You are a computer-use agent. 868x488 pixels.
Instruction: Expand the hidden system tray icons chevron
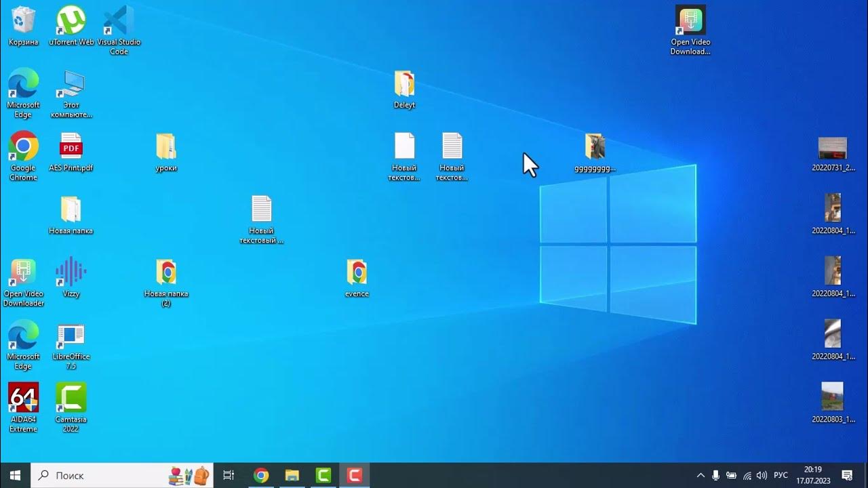tap(701, 475)
